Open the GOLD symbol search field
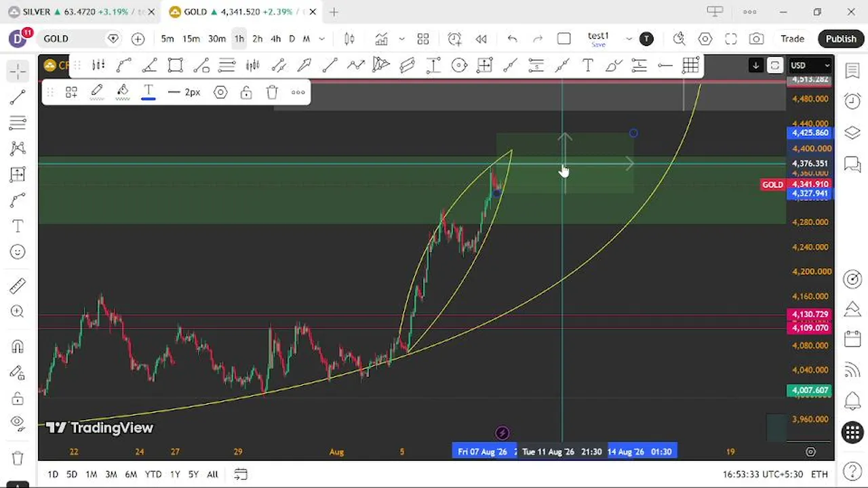868x488 pixels. tap(81, 39)
